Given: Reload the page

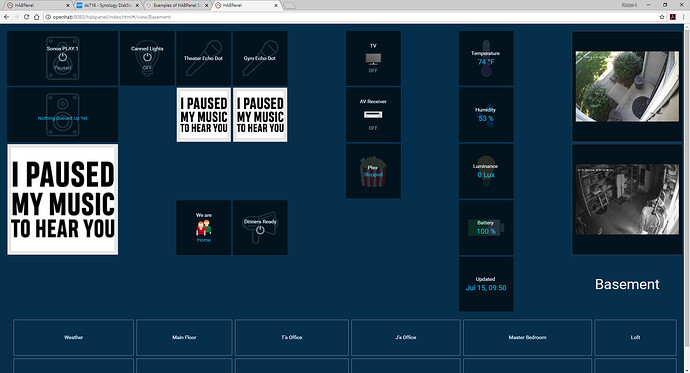Looking at the screenshot, I should pyautogui.click(x=26, y=17).
